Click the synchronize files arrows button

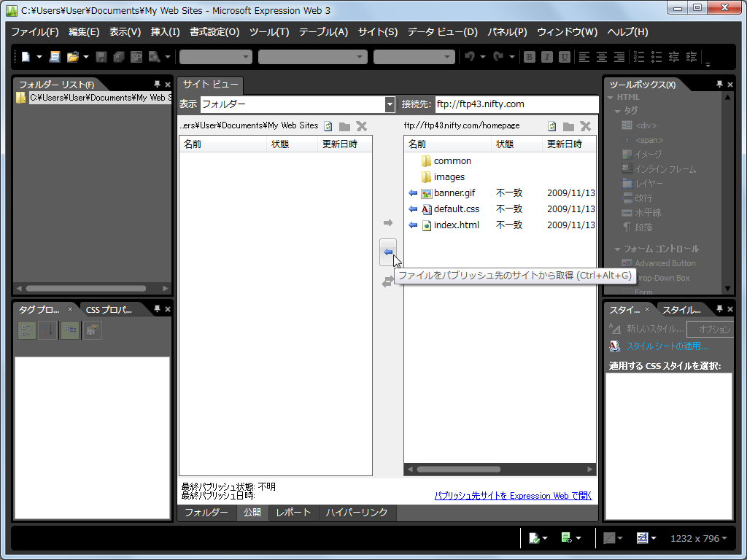tap(387, 282)
